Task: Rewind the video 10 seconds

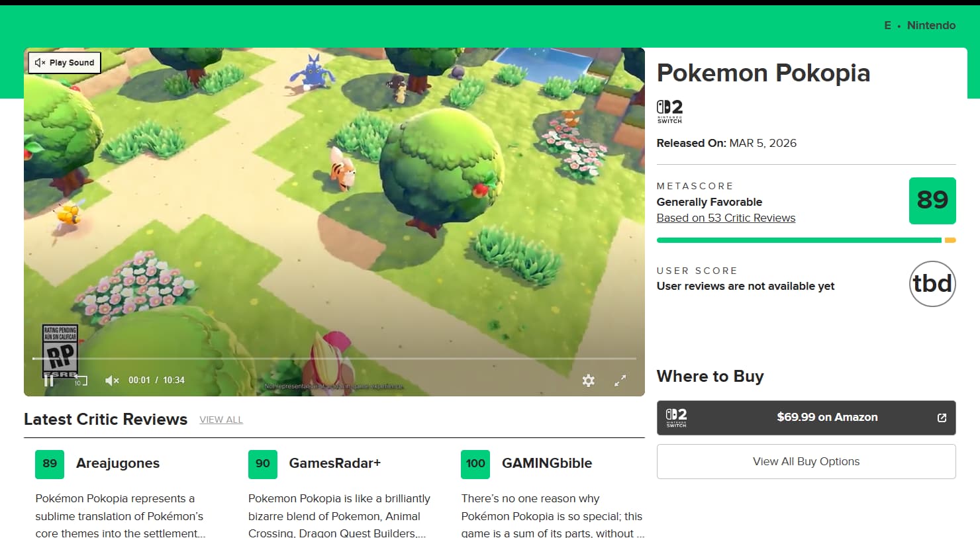Action: pyautogui.click(x=80, y=381)
